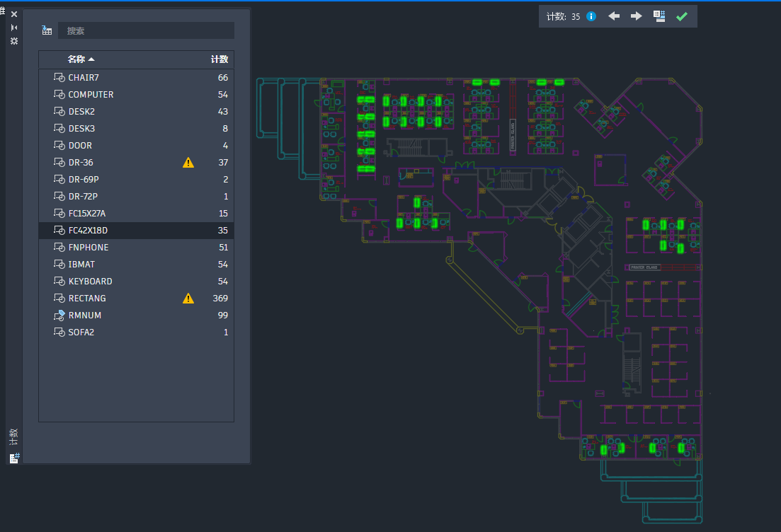The image size is (781, 532).
Task: Select the CHAIR7 block row
Action: [136, 78]
